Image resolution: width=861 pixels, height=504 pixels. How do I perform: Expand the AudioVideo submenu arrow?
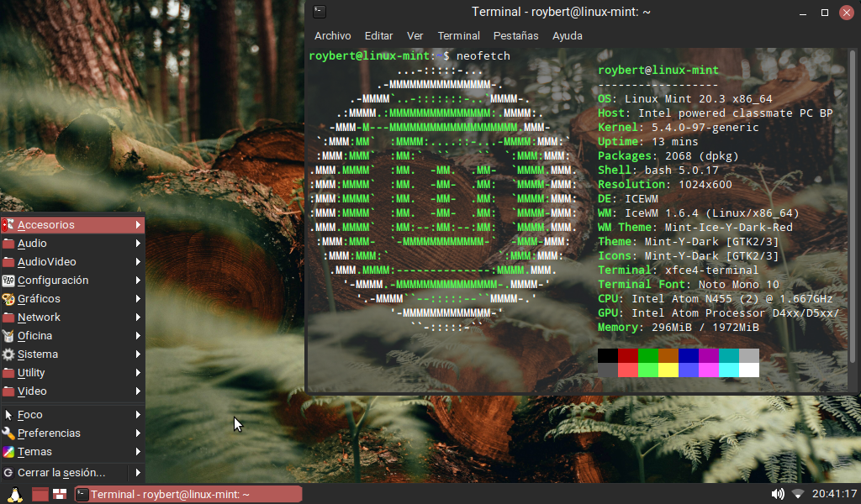point(138,261)
